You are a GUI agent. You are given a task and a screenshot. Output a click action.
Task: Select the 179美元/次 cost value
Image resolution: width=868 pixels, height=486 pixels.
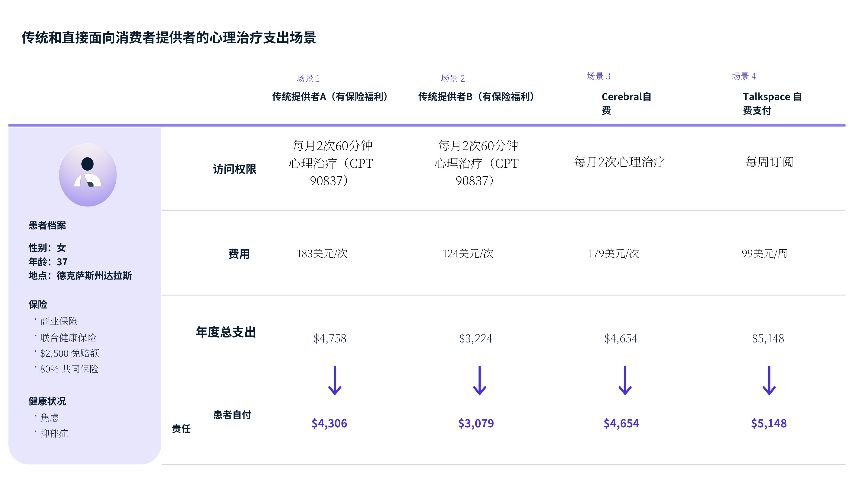coord(613,254)
